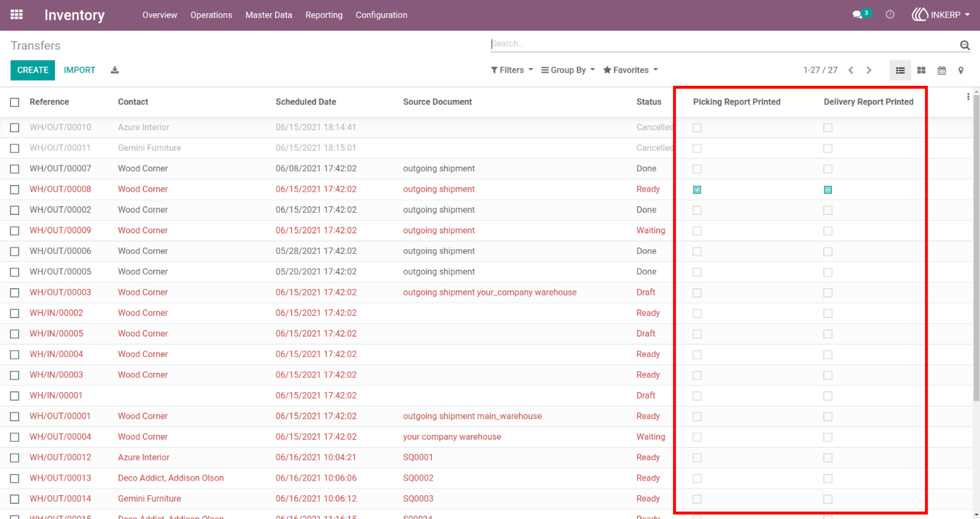Image resolution: width=980 pixels, height=519 pixels.
Task: Open the conversations chat icon
Action: pyautogui.click(x=858, y=15)
